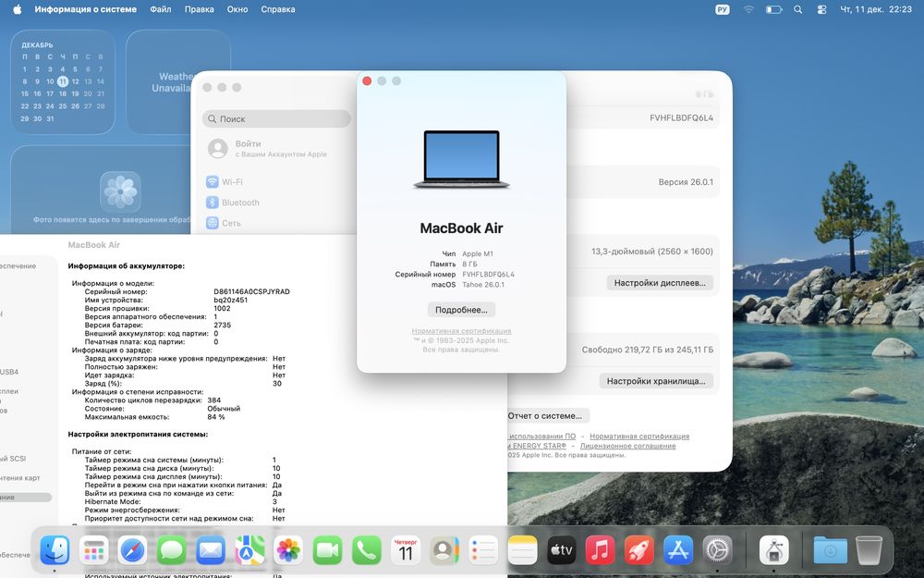Screen dimensions: 924x578
Task: Click the Настройки дисплеев… button
Action: pyautogui.click(x=660, y=282)
